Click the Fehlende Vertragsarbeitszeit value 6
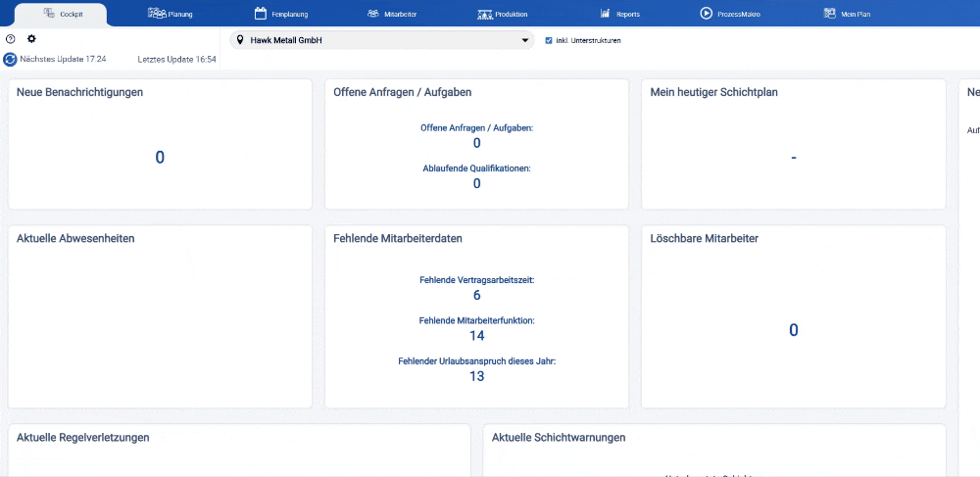 click(x=476, y=295)
